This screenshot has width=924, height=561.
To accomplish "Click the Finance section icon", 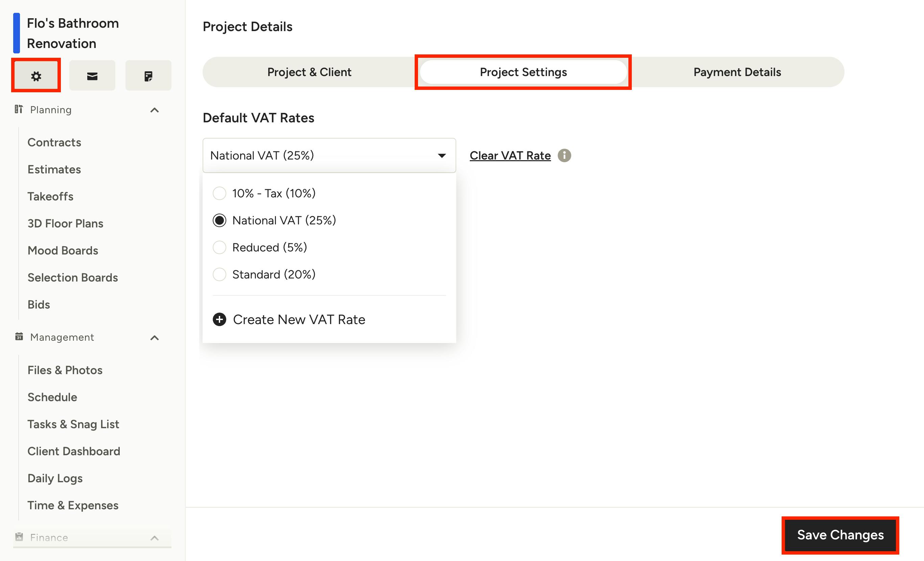I will pyautogui.click(x=19, y=537).
